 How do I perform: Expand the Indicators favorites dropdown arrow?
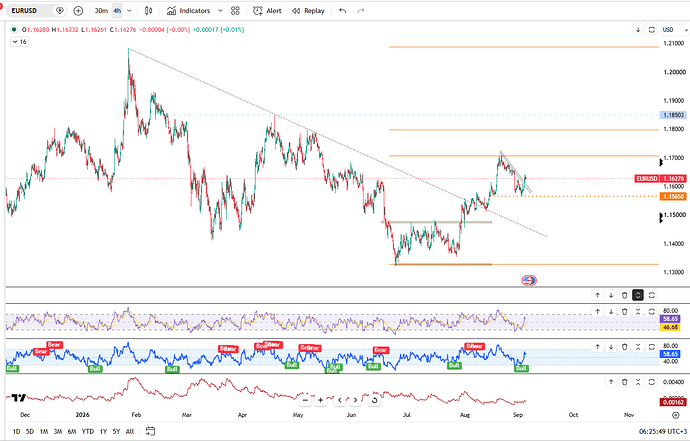(220, 11)
